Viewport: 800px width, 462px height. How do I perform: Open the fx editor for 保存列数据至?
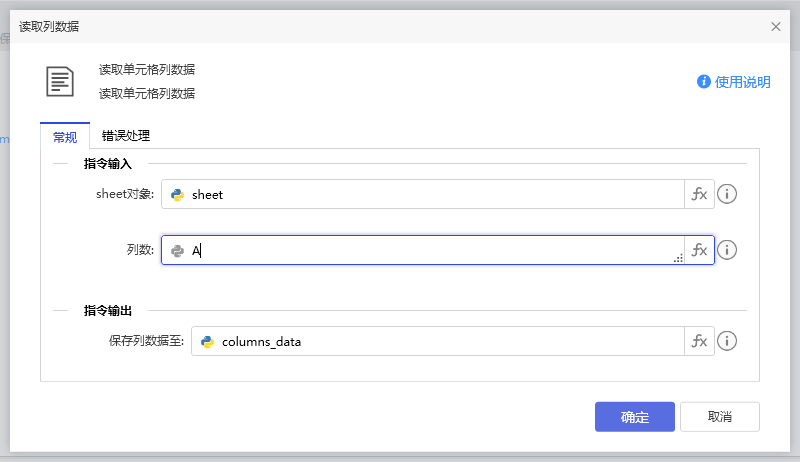pos(699,341)
